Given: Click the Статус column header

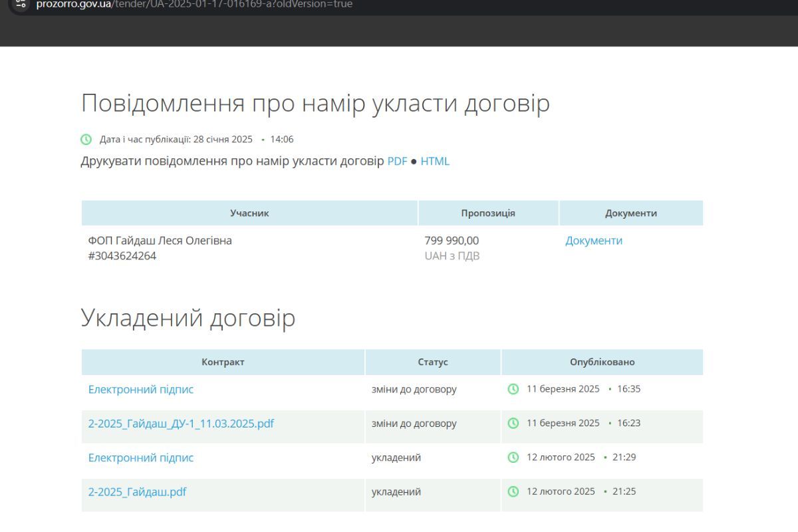Looking at the screenshot, I should [432, 362].
